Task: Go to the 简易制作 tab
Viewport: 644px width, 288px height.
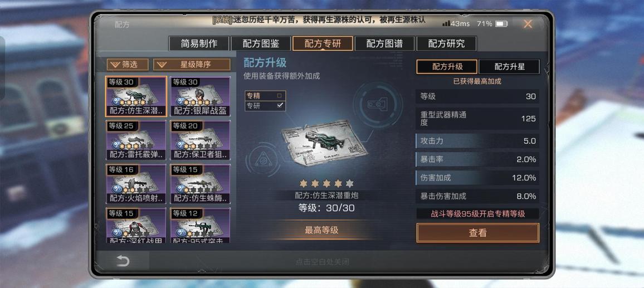Action: 199,43
